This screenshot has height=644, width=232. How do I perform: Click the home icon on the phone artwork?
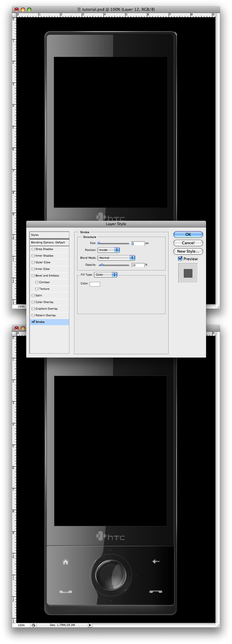coord(65,562)
